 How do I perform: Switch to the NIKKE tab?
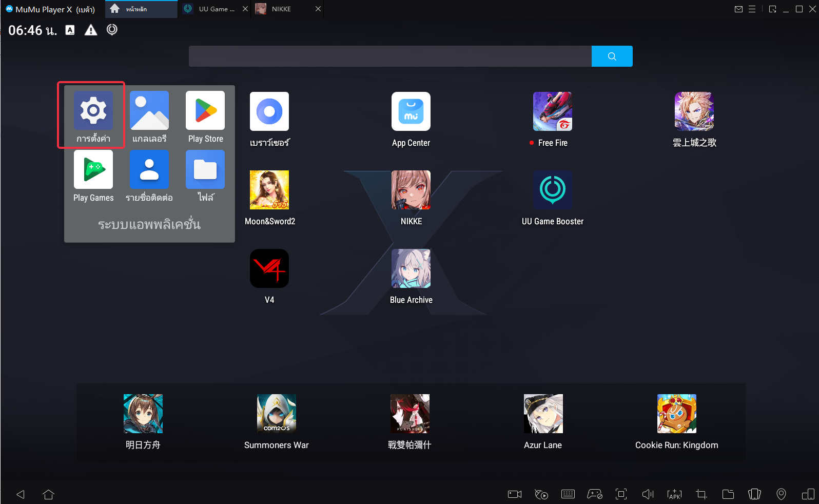281,9
